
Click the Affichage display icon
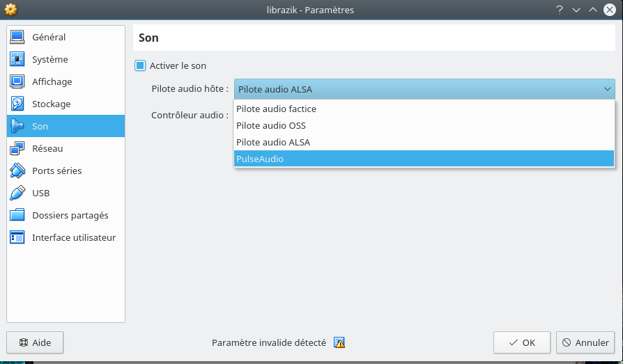pos(17,81)
